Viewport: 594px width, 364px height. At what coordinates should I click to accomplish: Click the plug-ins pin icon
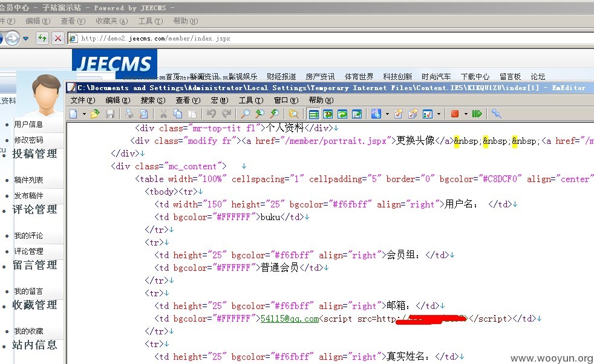pos(496,114)
